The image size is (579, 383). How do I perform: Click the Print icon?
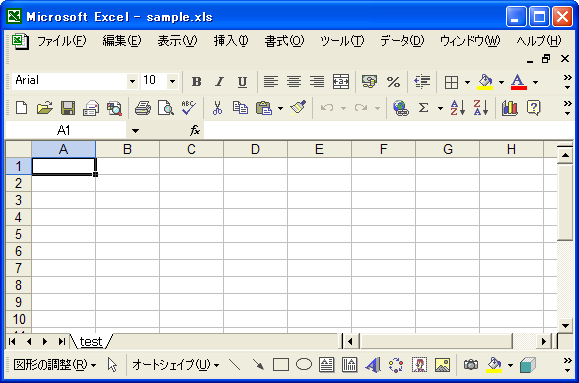(x=143, y=108)
